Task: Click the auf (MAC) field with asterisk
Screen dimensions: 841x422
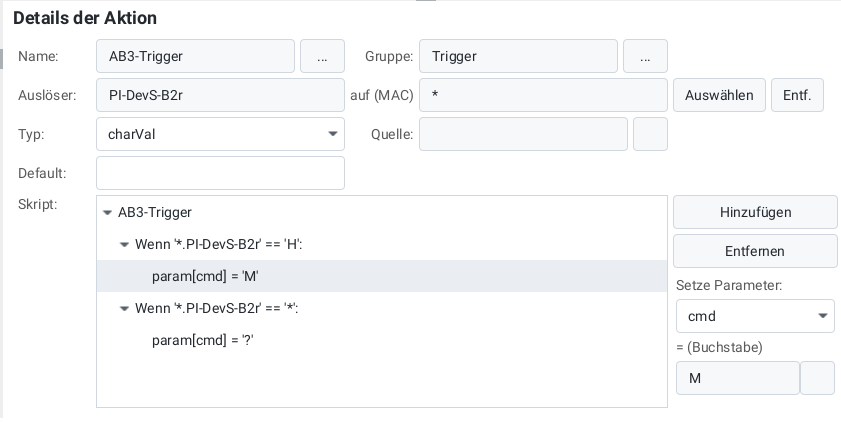Action: click(x=543, y=96)
